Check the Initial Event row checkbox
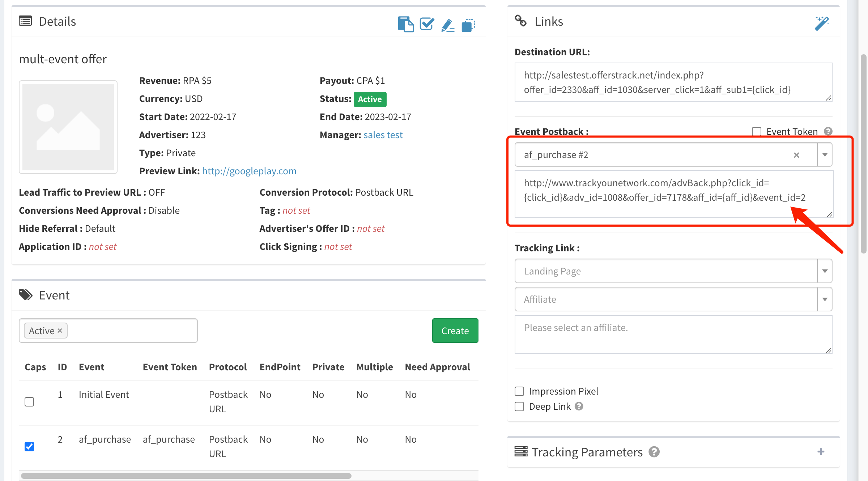This screenshot has height=481, width=868. coord(29,402)
